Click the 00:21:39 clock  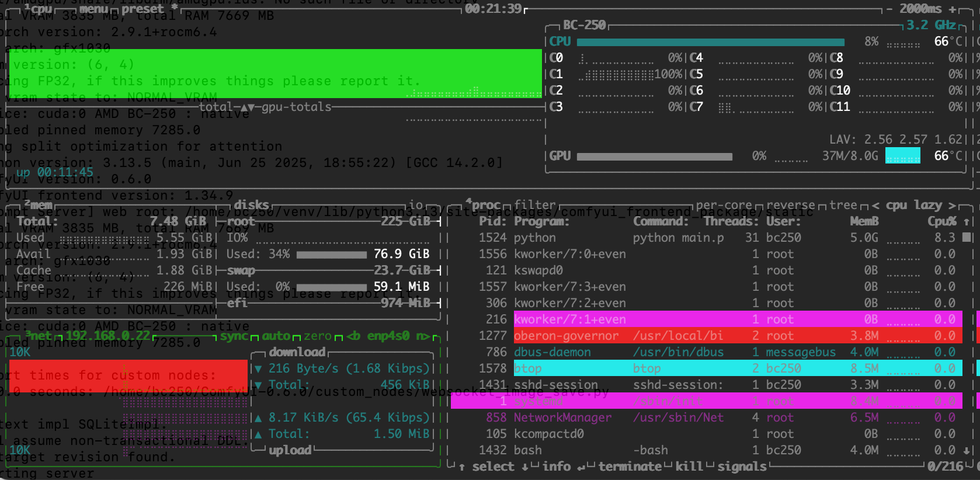coord(494,9)
